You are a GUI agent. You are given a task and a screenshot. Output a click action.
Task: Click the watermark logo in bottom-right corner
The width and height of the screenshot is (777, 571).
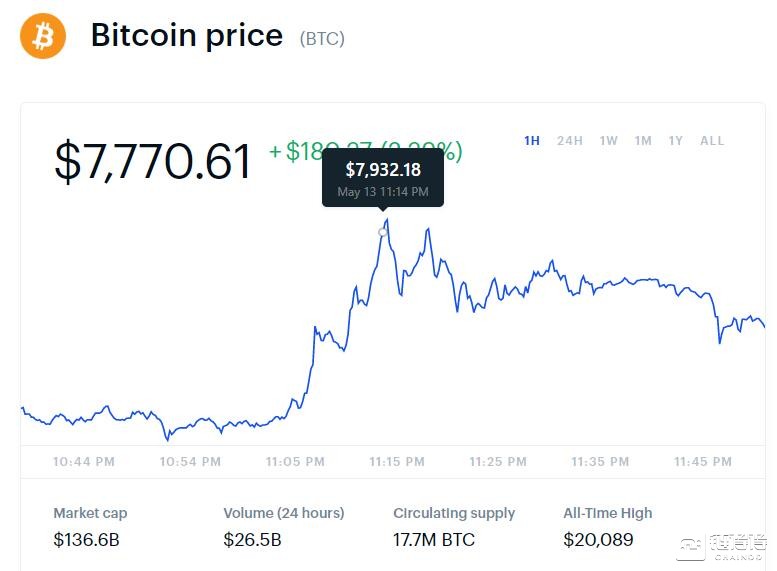pos(720,545)
